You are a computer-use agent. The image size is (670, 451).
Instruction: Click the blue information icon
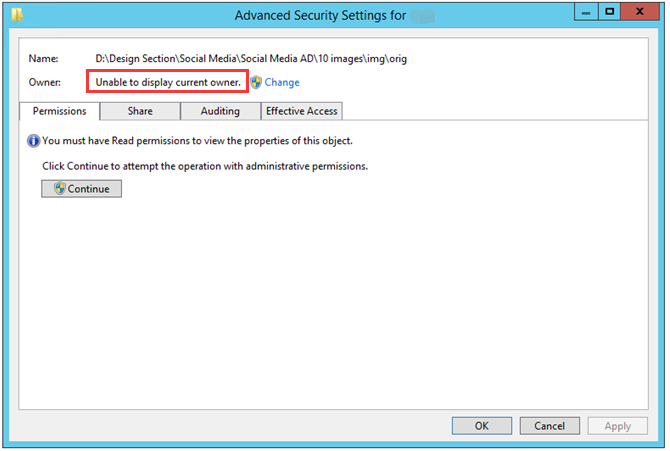pyautogui.click(x=33, y=141)
